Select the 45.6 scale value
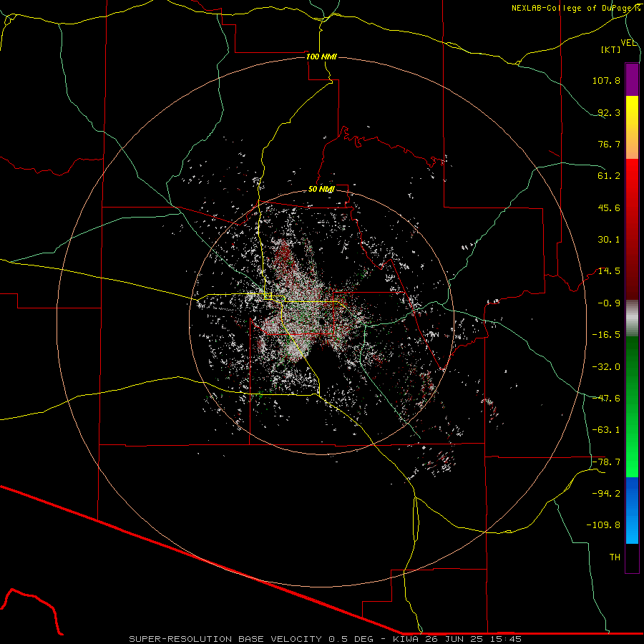Screen dimensions: 644x644 coord(609,208)
